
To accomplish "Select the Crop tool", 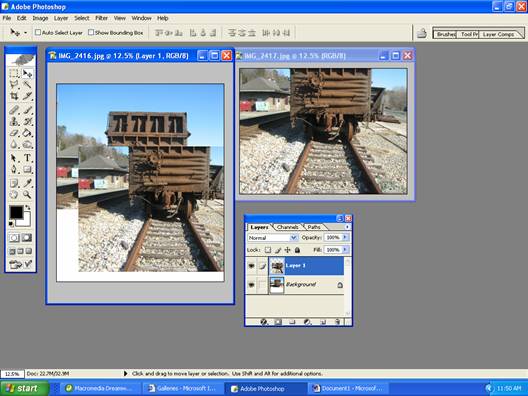I will pyautogui.click(x=14, y=96).
